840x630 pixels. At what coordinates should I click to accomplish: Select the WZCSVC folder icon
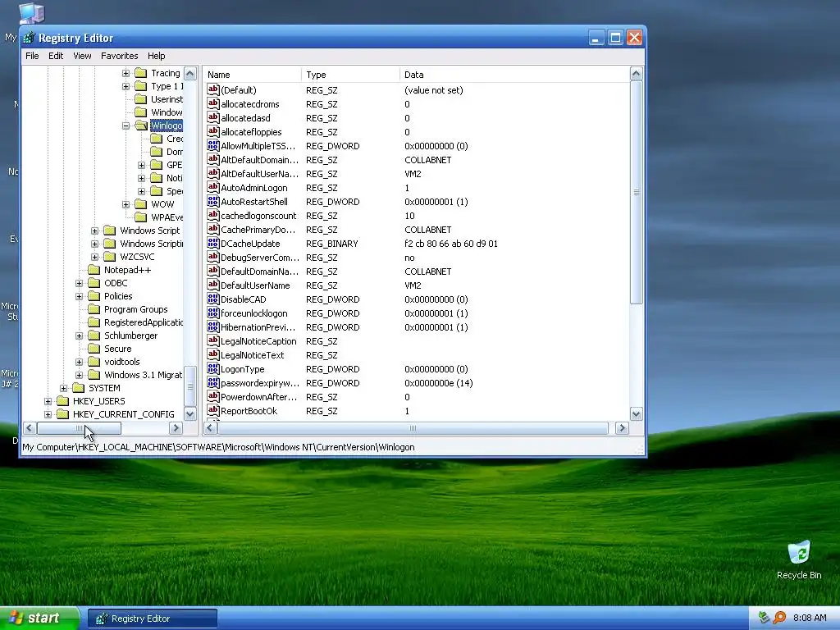(109, 257)
